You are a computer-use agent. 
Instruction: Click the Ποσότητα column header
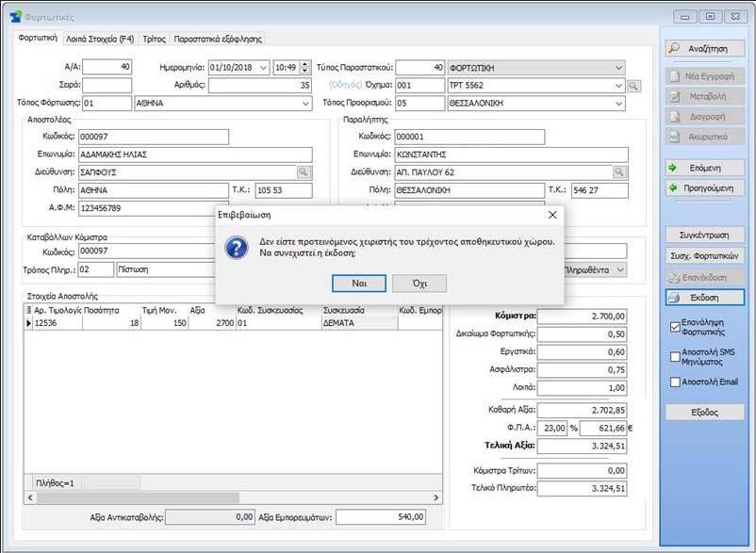point(111,311)
